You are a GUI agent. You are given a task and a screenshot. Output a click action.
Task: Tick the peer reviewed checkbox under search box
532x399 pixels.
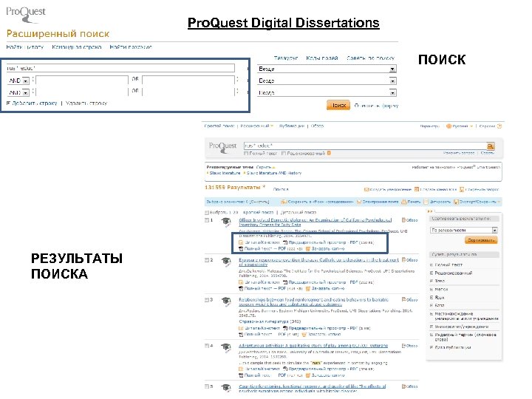284,154
